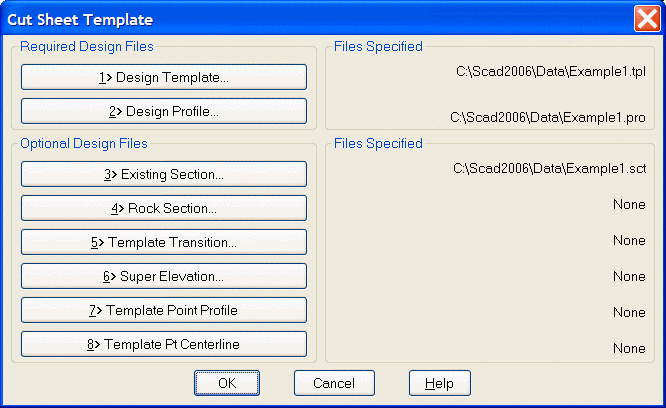The width and height of the screenshot is (666, 408).
Task: Click the None value beside Super Elevation
Action: pos(629,277)
